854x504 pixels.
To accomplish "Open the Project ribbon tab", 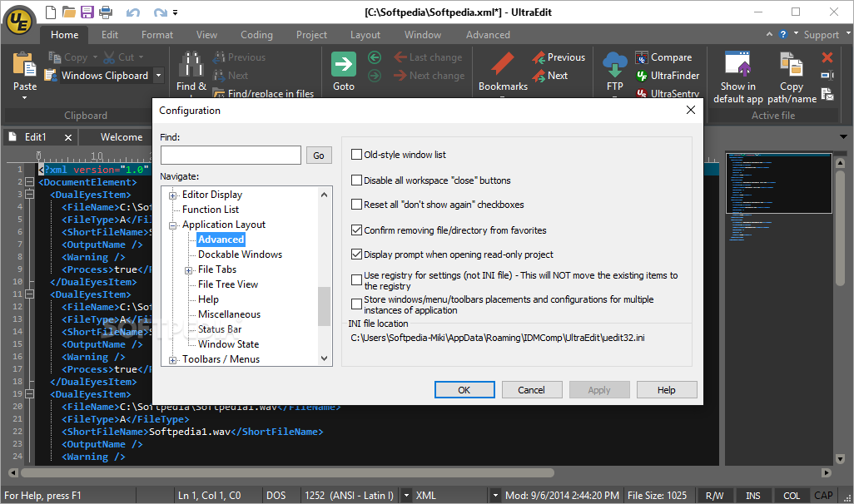I will [311, 35].
